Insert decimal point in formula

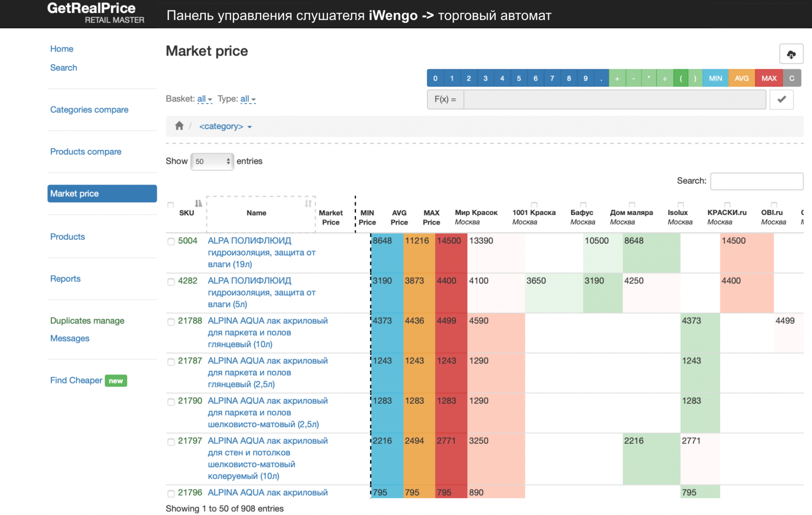click(x=601, y=78)
